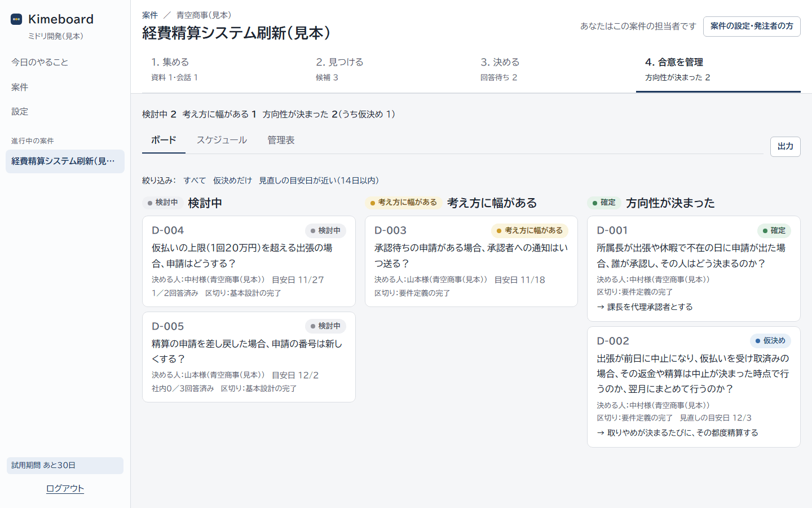Click 1/2回答済み on card D-004
The image size is (812, 508).
(175, 294)
